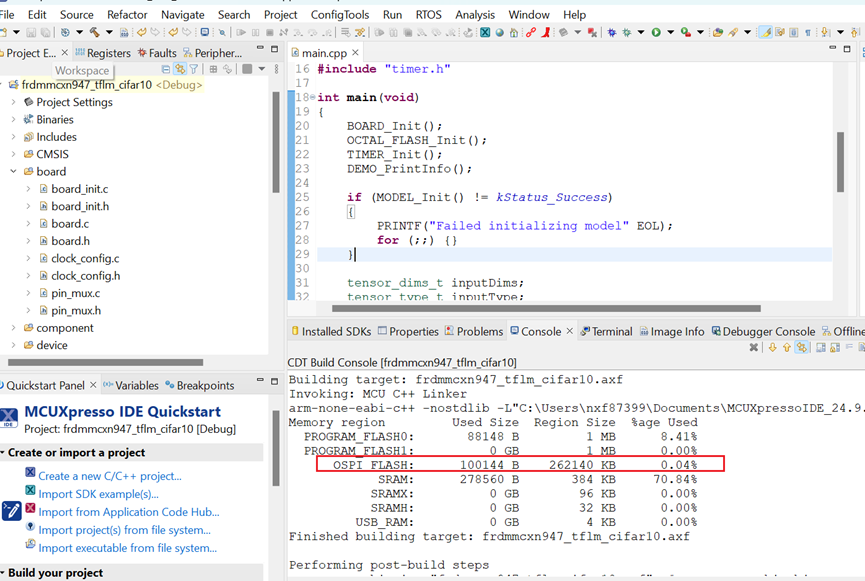Clear the CDT Build Console output
This screenshot has height=581, width=865.
pyautogui.click(x=753, y=349)
